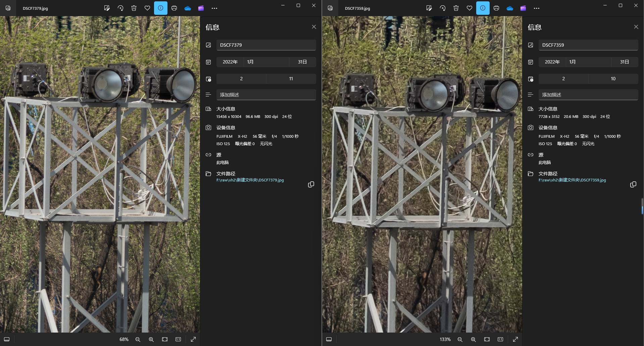Enter fullscreen in the right window
644x346 pixels.
point(515,339)
